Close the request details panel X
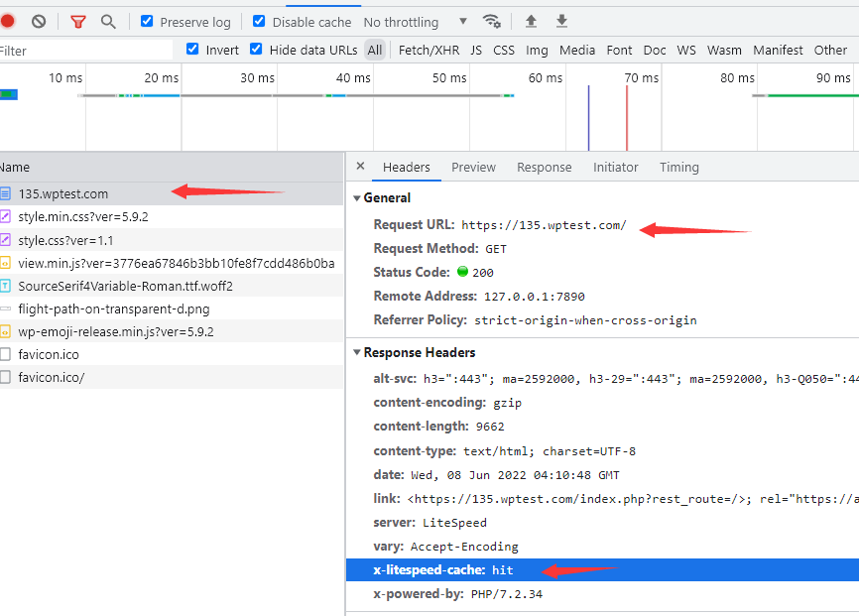Image resolution: width=859 pixels, height=616 pixels. [360, 167]
